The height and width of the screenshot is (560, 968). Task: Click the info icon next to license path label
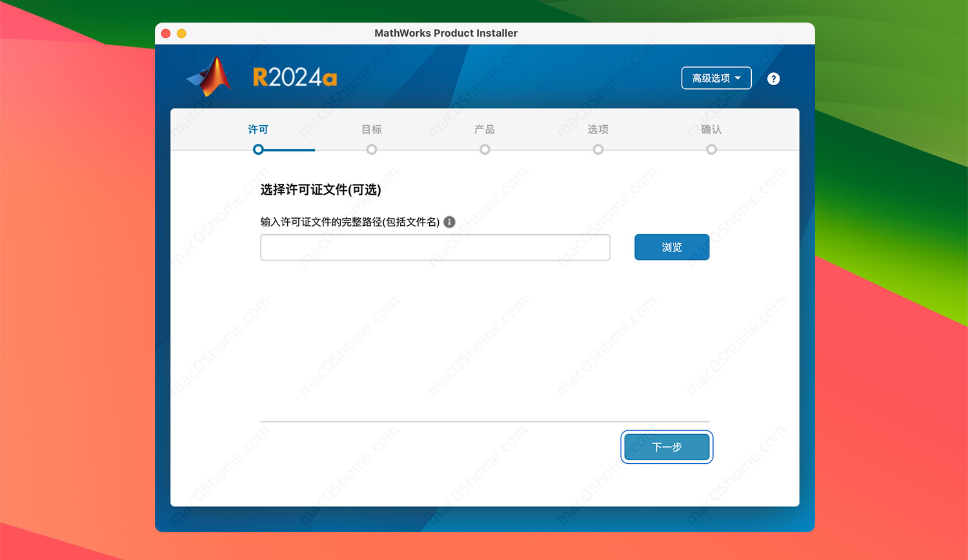coord(449,222)
